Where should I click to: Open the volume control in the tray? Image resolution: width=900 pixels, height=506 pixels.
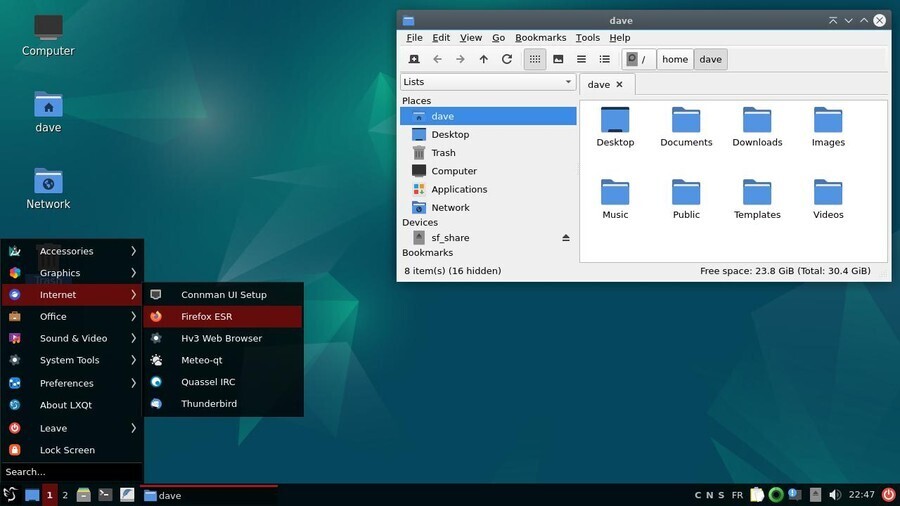coord(835,495)
